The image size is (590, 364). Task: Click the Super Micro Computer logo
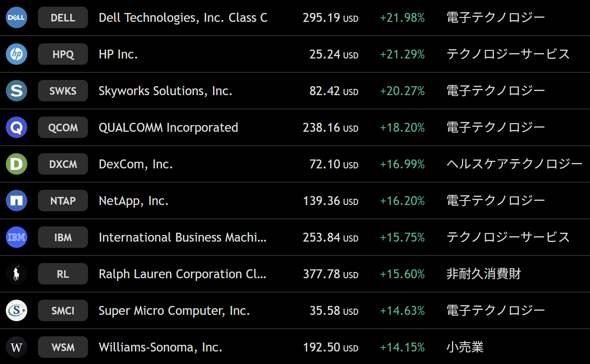pos(17,311)
